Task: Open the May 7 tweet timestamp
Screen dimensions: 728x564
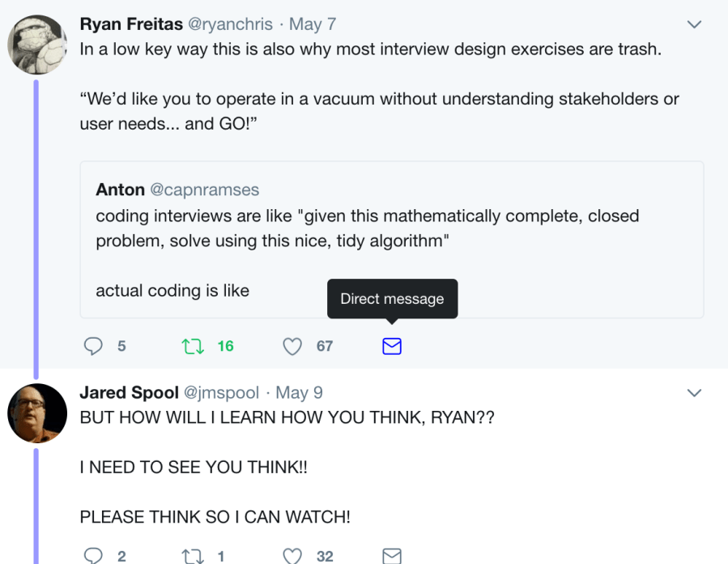Action: (306, 24)
